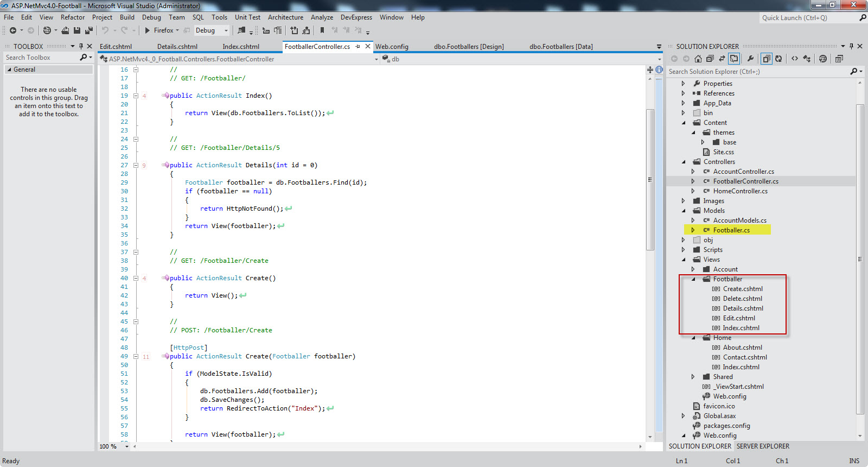Click the globe icon in Solution Explorer toolbar
This screenshot has height=467, width=868.
click(823, 59)
